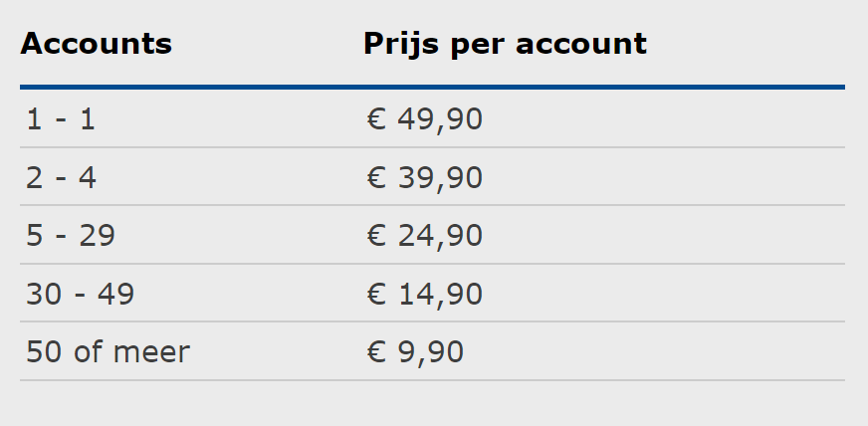868x426 pixels.
Task: Select the € 49,90 price cell
Action: [425, 119]
